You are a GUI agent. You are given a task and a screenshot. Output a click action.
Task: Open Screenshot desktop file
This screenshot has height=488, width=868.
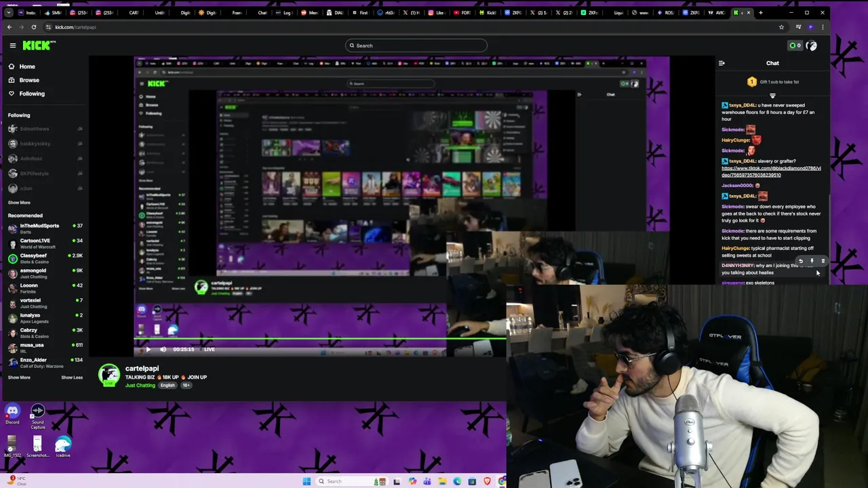38,447
